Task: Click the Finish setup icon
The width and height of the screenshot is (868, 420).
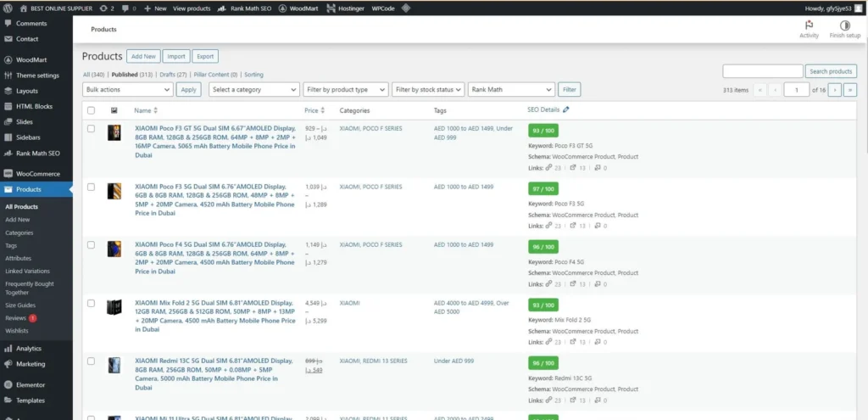Action: (844, 25)
